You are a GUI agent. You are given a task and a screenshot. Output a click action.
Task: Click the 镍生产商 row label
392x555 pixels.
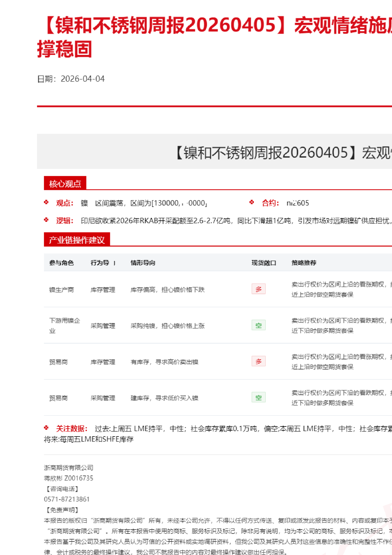tap(61, 290)
